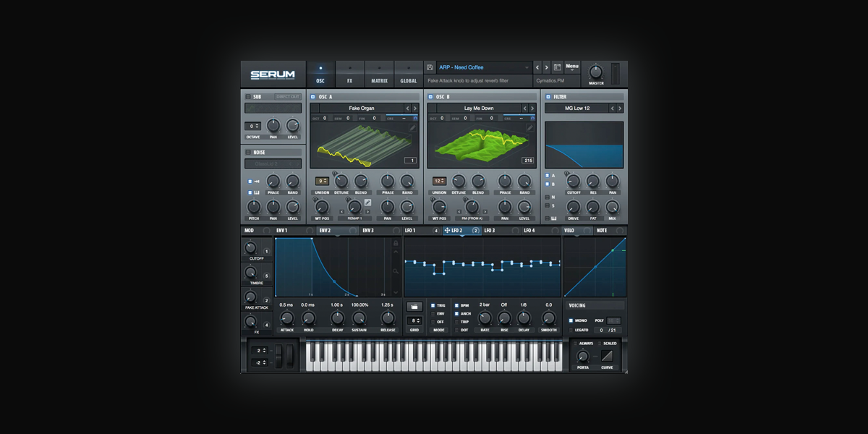Toggle filter routing for oscillator A

[x=548, y=176]
